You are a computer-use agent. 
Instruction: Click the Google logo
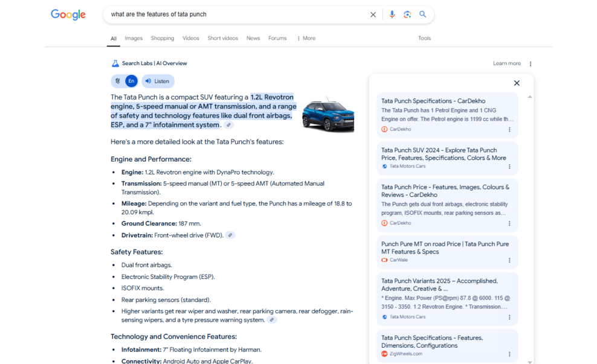click(68, 14)
